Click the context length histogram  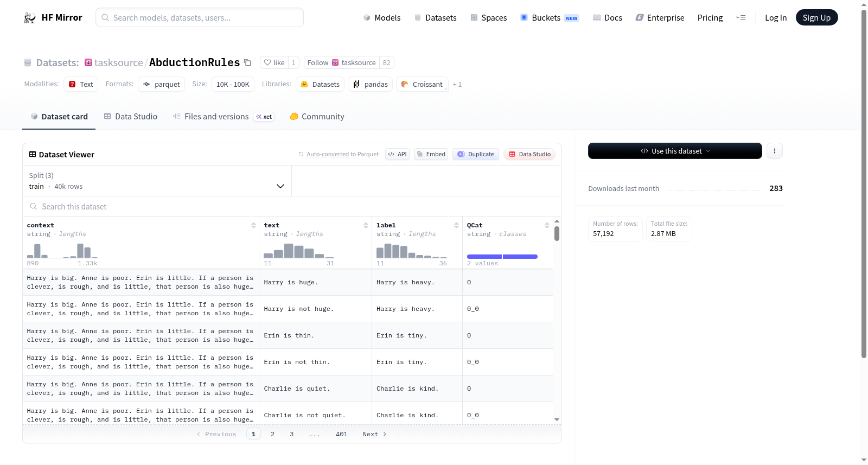click(62, 251)
